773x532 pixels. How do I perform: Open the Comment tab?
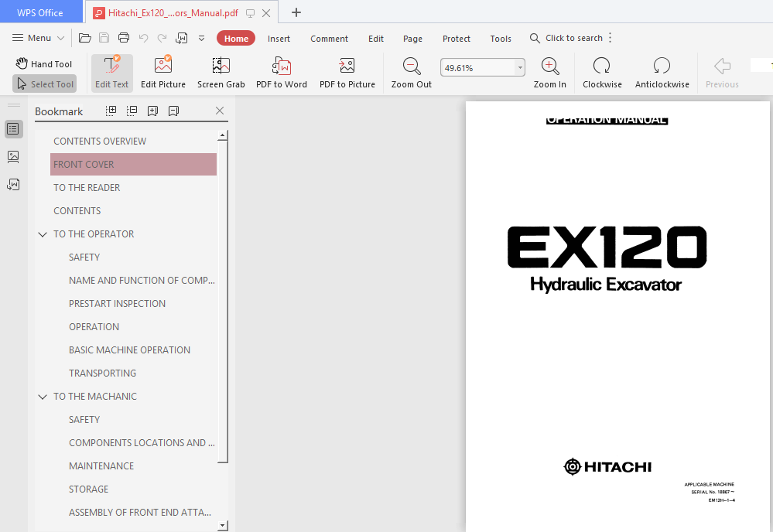coord(329,39)
